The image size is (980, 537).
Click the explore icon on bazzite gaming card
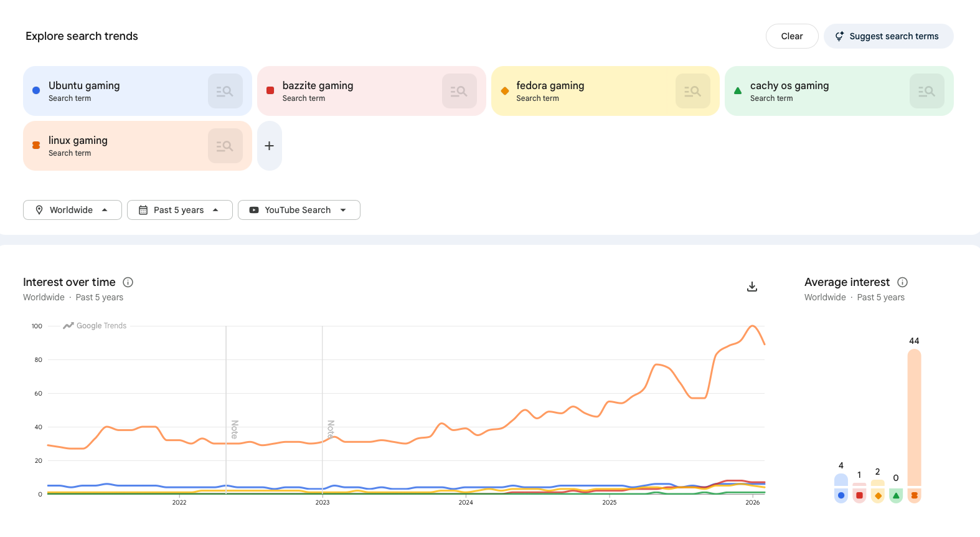[x=459, y=91]
